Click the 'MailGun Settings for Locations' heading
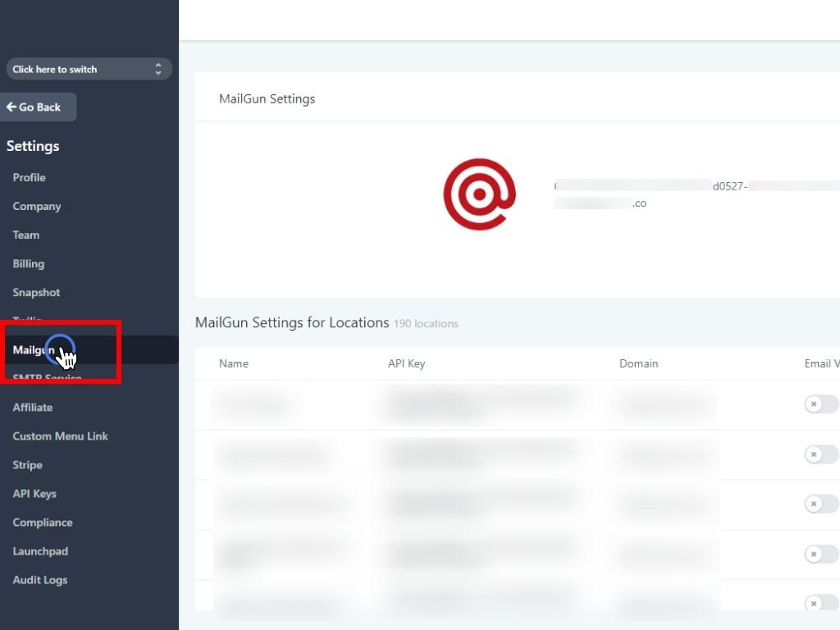The height and width of the screenshot is (630, 840). [x=292, y=322]
